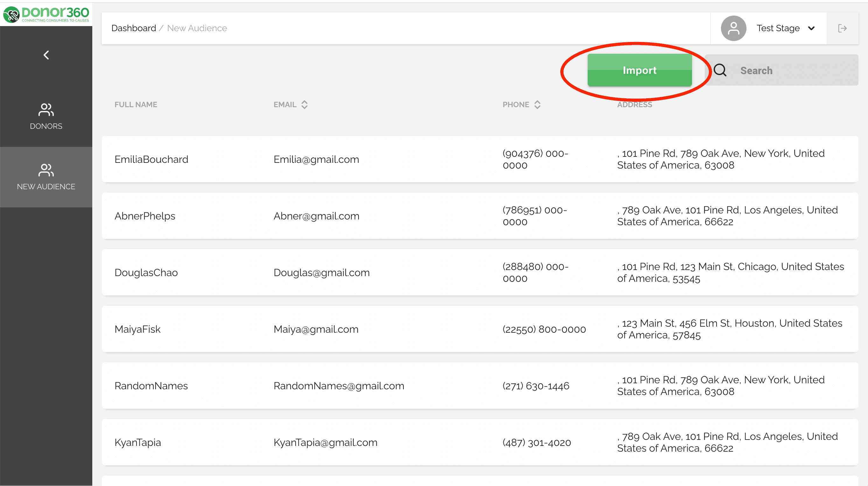868x486 pixels.
Task: Collapse the sidebar using the chevron arrow
Action: pyautogui.click(x=46, y=55)
